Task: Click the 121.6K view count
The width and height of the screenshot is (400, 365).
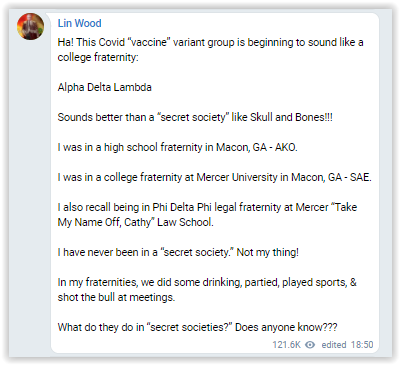Action: pyautogui.click(x=287, y=345)
